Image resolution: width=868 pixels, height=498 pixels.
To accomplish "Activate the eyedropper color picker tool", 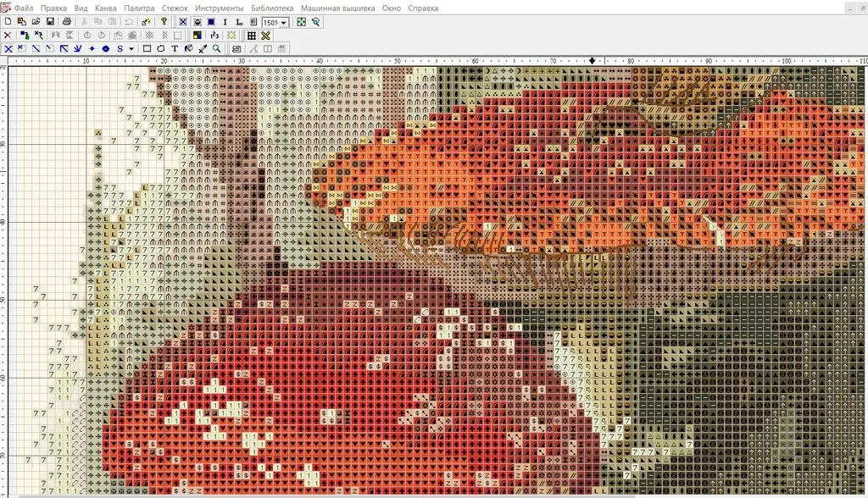I will pyautogui.click(x=203, y=49).
